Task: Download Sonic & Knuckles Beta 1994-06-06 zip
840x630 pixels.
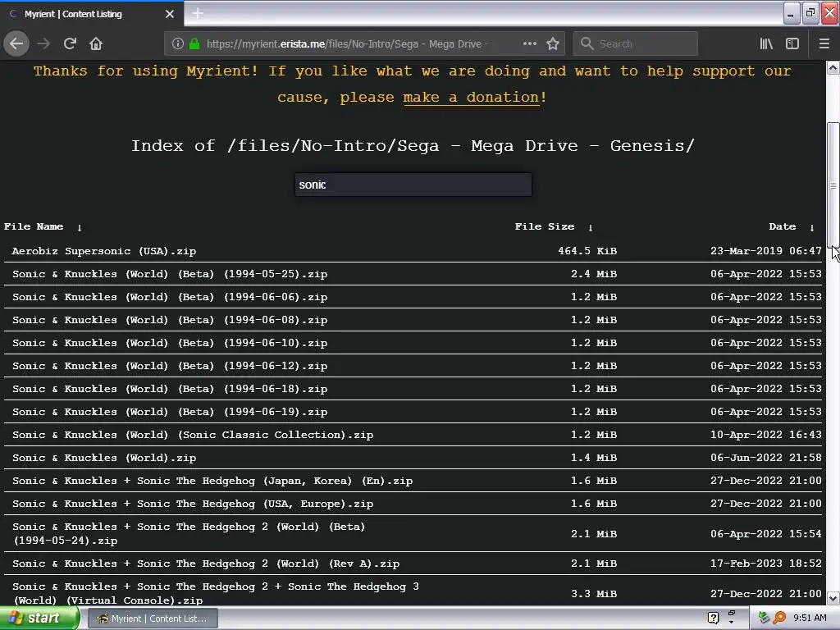Action: [x=170, y=297]
